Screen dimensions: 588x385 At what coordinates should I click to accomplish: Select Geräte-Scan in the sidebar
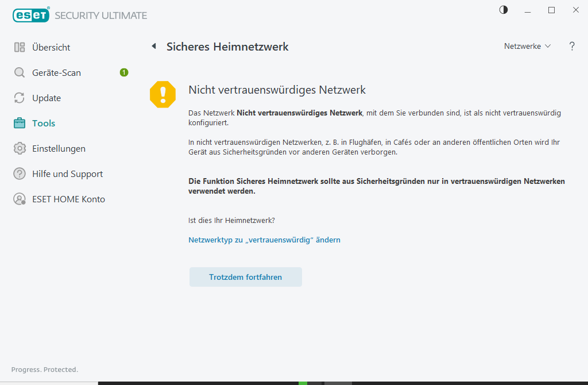click(x=57, y=73)
